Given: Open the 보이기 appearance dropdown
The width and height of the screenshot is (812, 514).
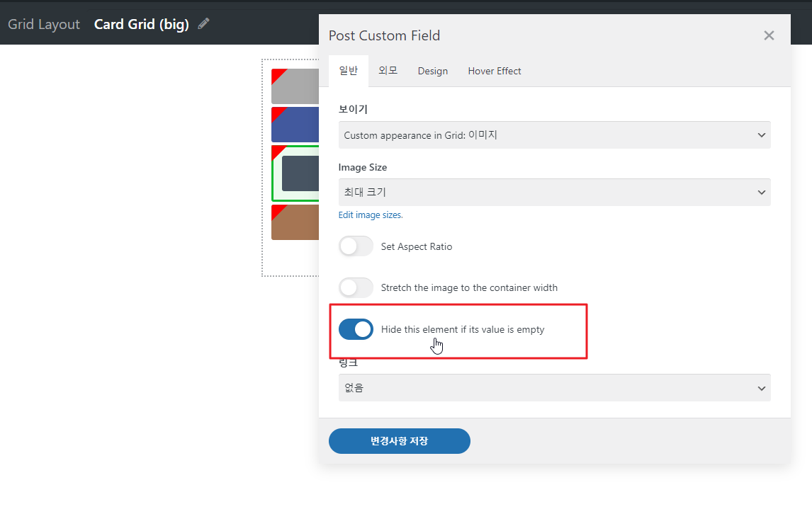Looking at the screenshot, I should 554,135.
